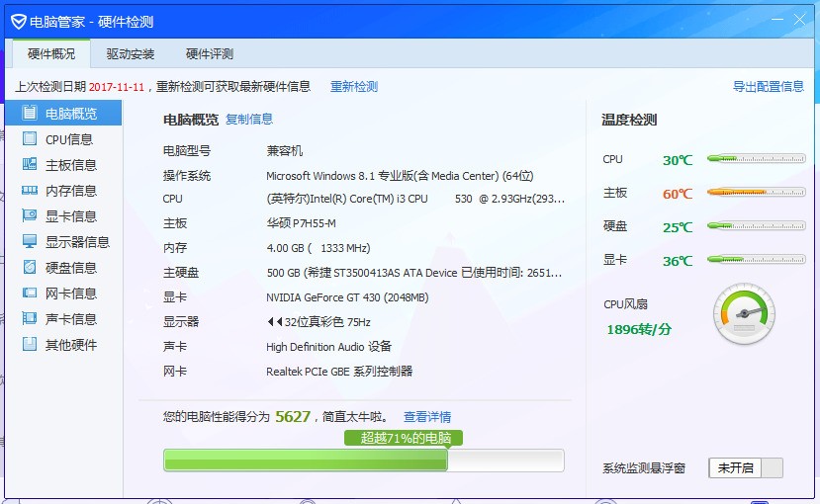Minimize the 硬件检测 window

pyautogui.click(x=777, y=20)
